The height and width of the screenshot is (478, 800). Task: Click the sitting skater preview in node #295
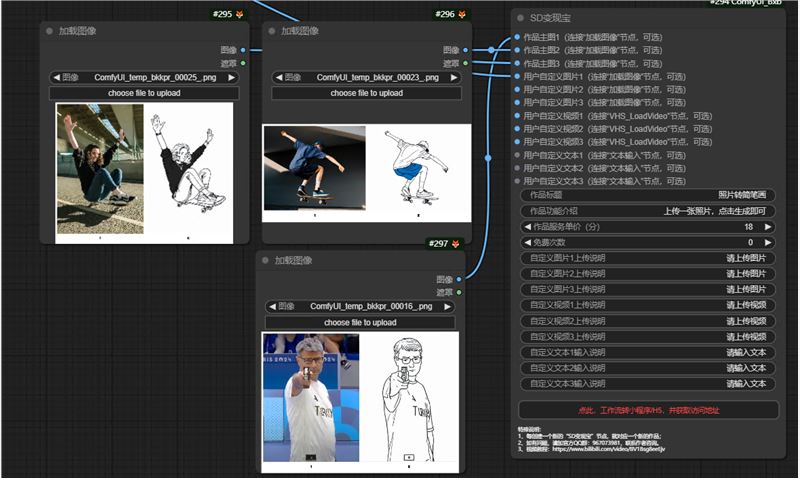pos(144,173)
